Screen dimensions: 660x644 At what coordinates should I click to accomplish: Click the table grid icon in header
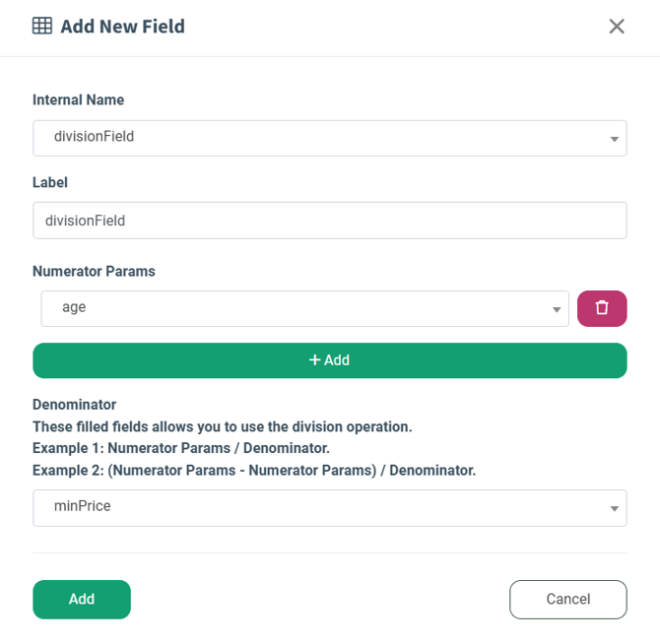coord(42,27)
